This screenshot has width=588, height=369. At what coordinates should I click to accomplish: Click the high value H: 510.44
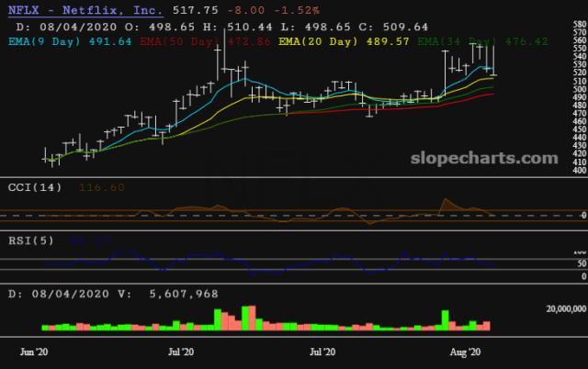click(x=237, y=27)
